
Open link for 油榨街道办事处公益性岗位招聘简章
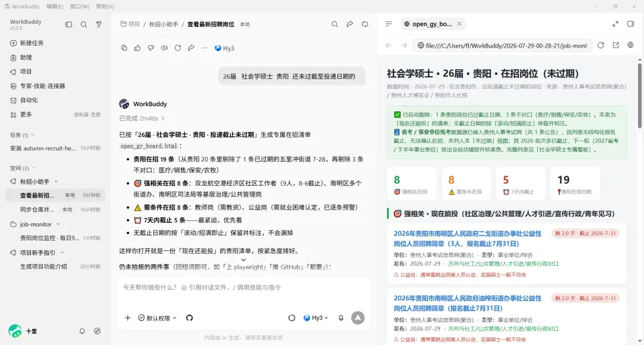coord(467,303)
